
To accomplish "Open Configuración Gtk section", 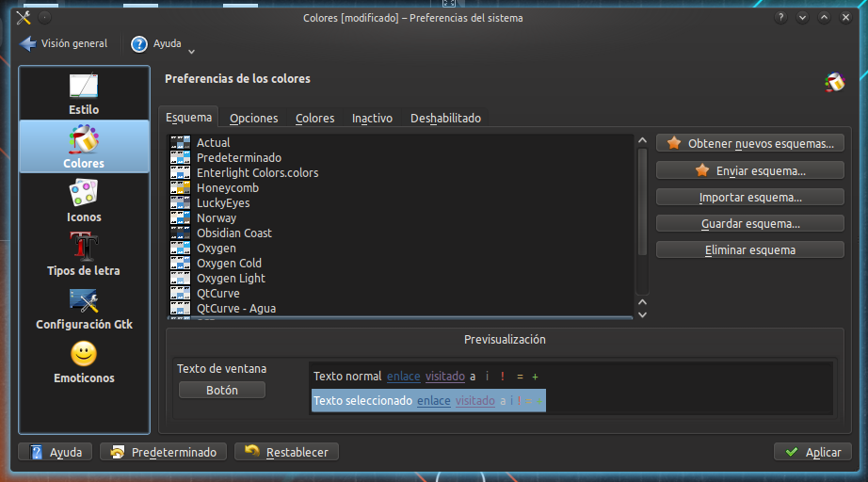I will pos(84,308).
